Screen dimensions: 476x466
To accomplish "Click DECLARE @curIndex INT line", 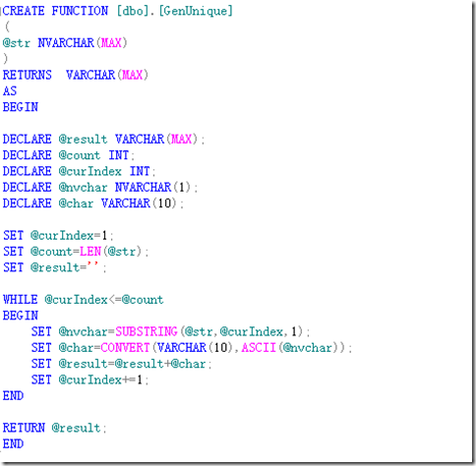I will click(79, 171).
